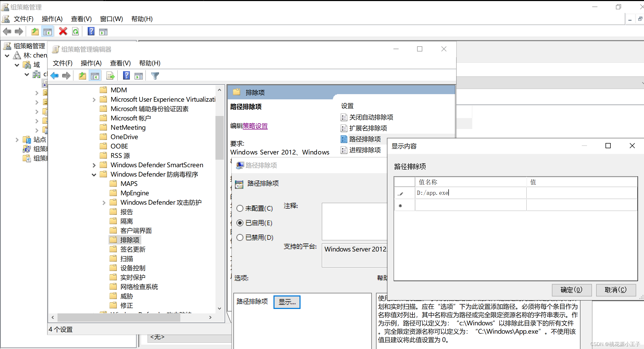
Task: Collapse Windows Defender 防病毒程序 tree node
Action: [94, 174]
